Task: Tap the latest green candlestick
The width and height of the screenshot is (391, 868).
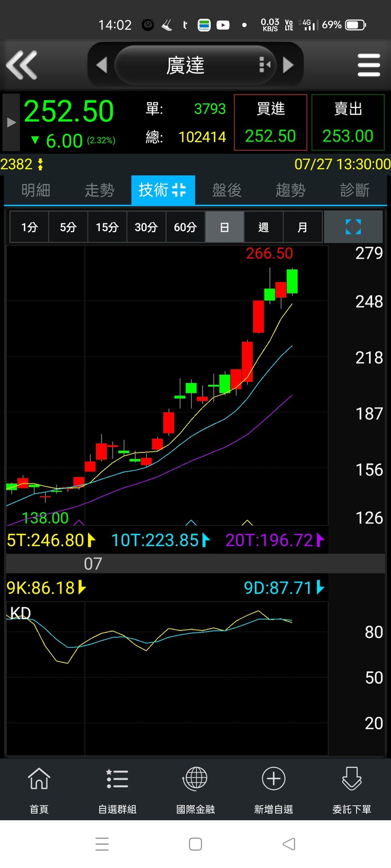Action: coord(292,282)
